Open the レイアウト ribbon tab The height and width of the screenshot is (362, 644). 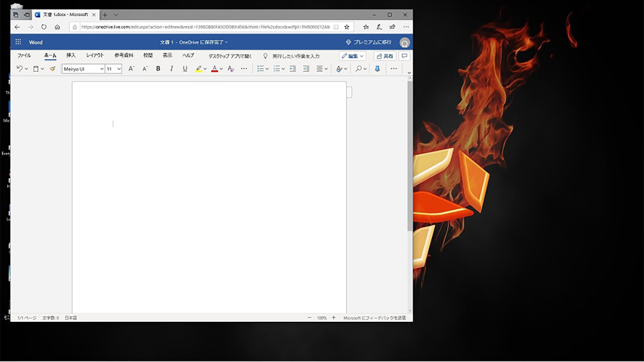coord(95,56)
